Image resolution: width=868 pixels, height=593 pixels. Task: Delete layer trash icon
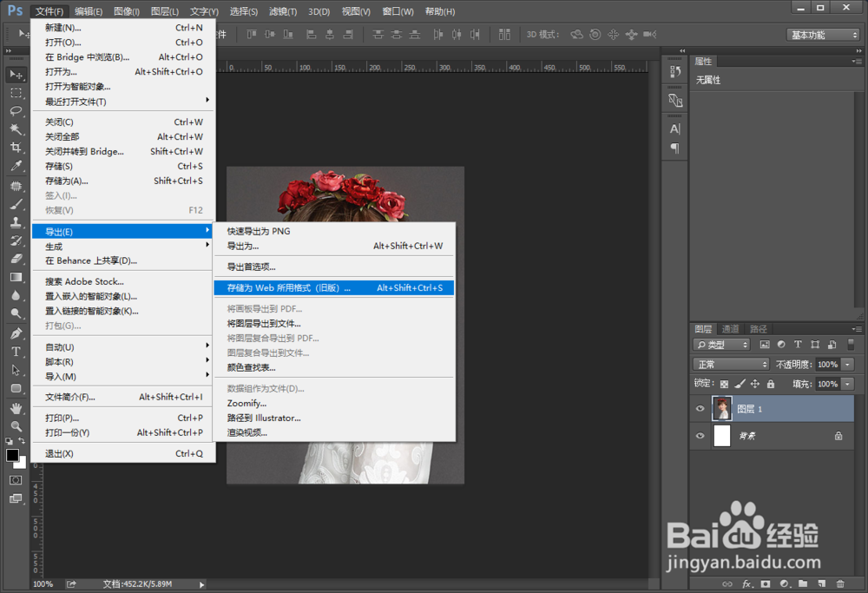click(840, 583)
